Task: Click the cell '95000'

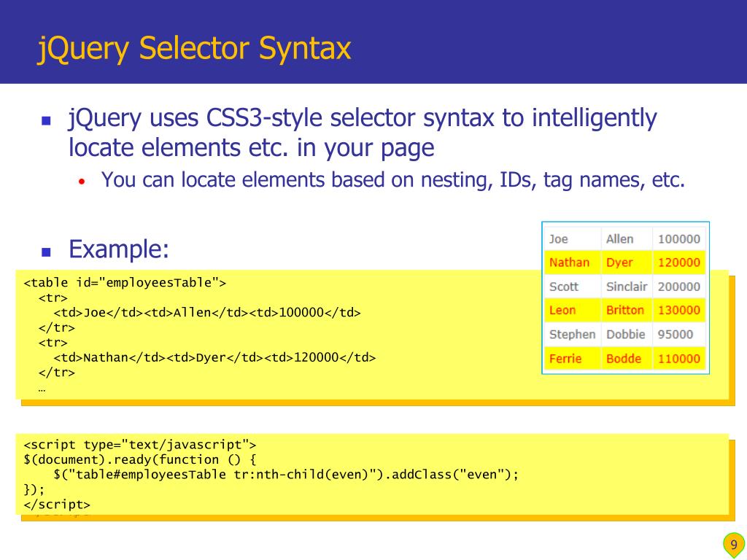Action: point(679,334)
